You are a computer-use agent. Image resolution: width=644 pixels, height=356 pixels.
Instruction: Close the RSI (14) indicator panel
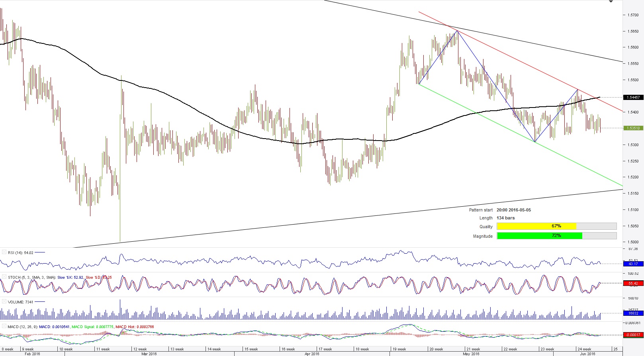[x=4, y=252]
